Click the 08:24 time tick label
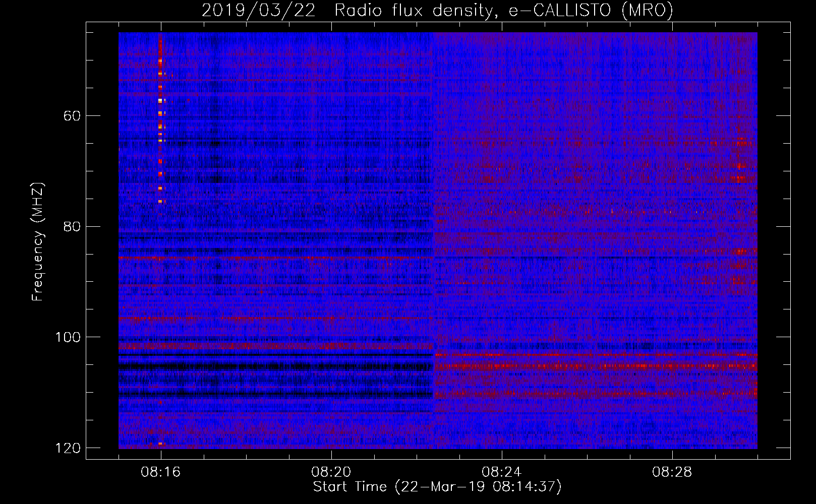The width and height of the screenshot is (816, 504). pyautogui.click(x=502, y=472)
